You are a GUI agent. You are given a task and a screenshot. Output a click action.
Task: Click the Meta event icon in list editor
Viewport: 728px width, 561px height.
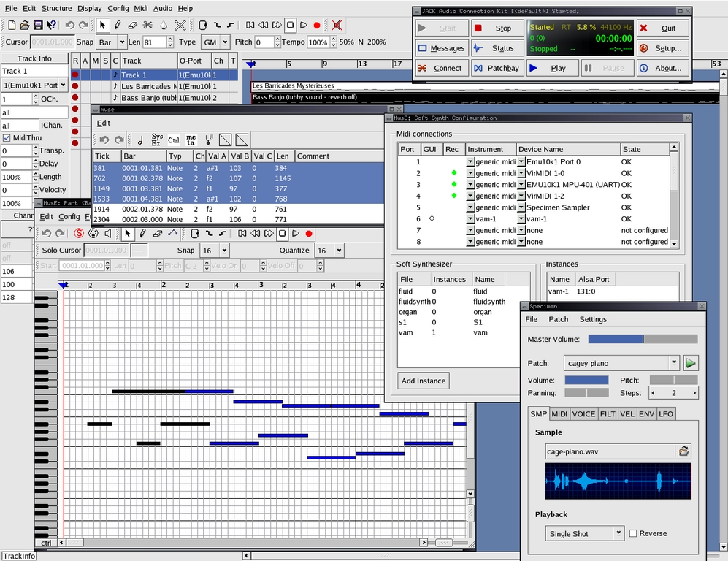click(191, 140)
